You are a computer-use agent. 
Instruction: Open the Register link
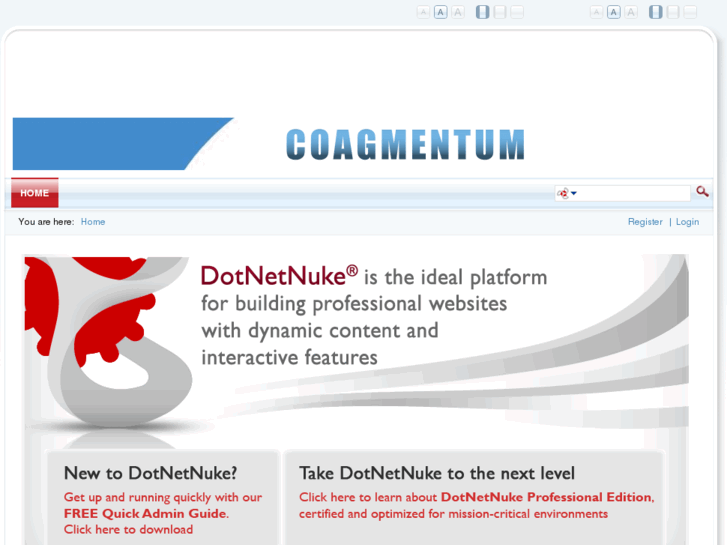coord(645,222)
